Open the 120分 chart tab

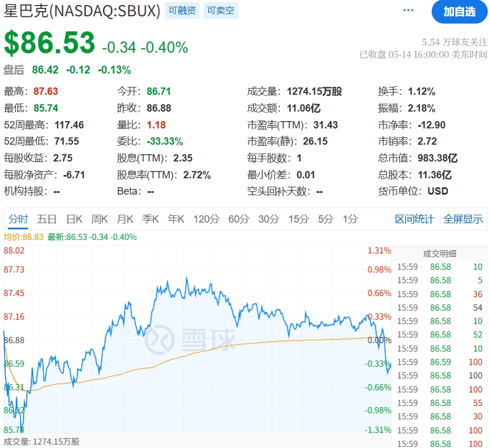click(x=206, y=219)
